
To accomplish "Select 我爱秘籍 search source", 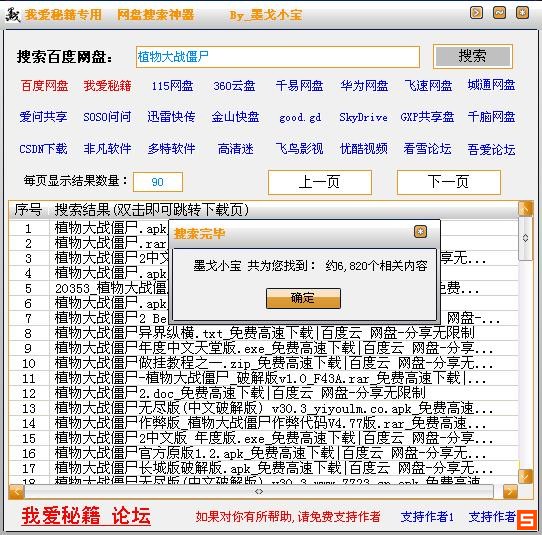I will [x=108, y=85].
